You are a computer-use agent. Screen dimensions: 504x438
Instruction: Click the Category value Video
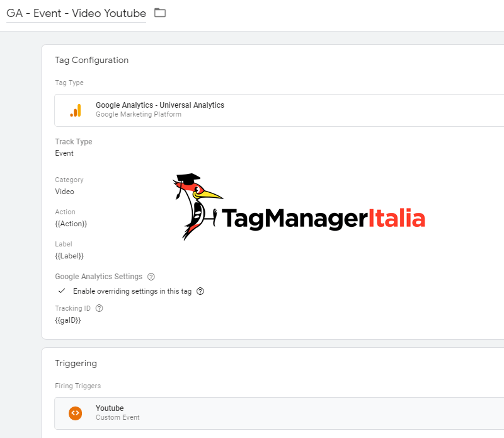pos(65,192)
